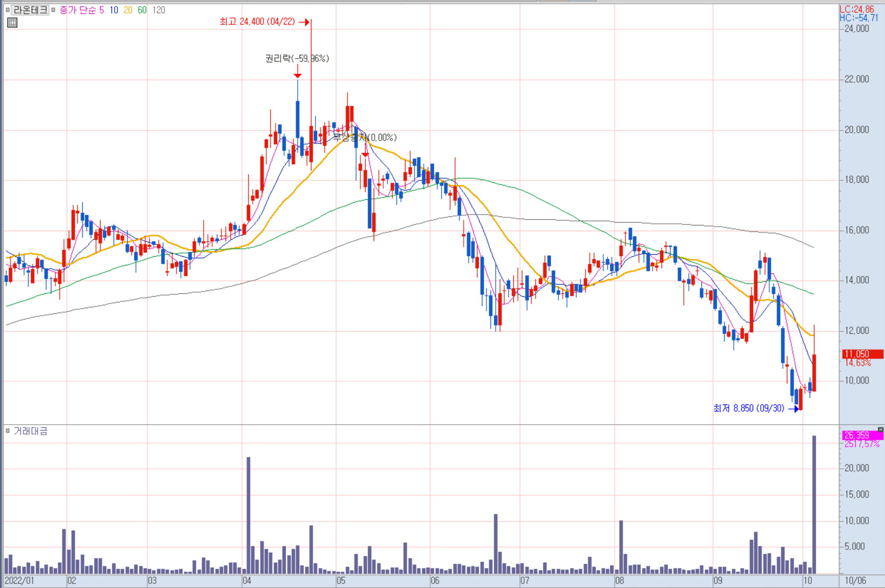This screenshot has height=588, width=885.
Task: Select the 60-day moving average label
Action: coord(142,10)
